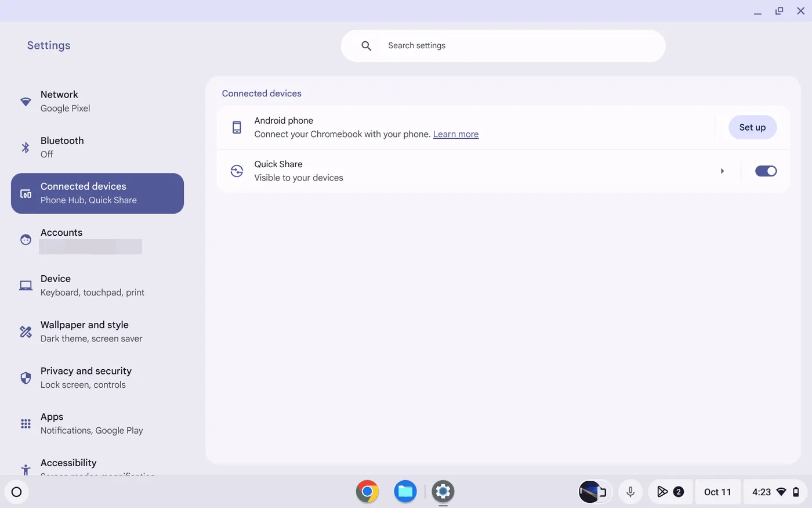Open the Network settings section
This screenshot has width=812, height=508.
point(97,102)
